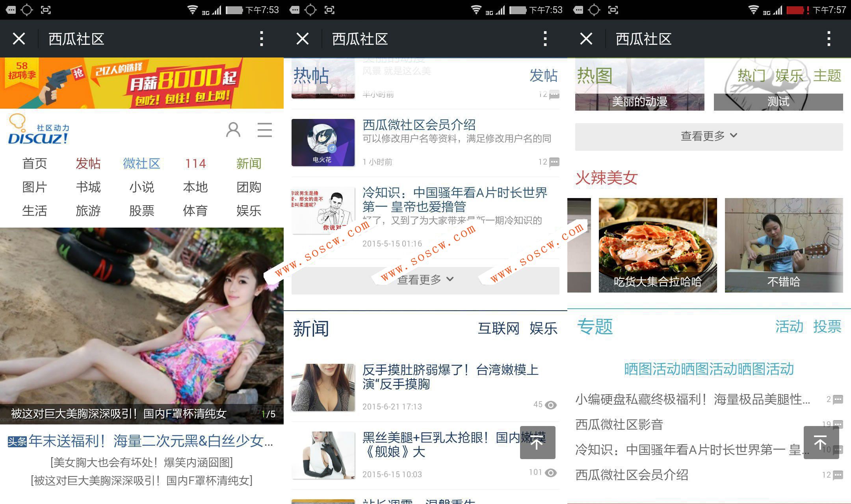This screenshot has width=851, height=504.
Task: Open 股票 in the navigation grid
Action: point(142,211)
